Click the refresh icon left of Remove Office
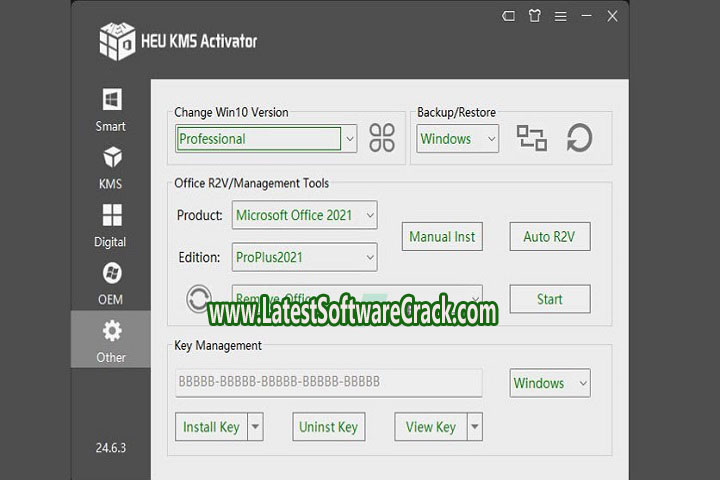This screenshot has width=720, height=480. coord(199,298)
